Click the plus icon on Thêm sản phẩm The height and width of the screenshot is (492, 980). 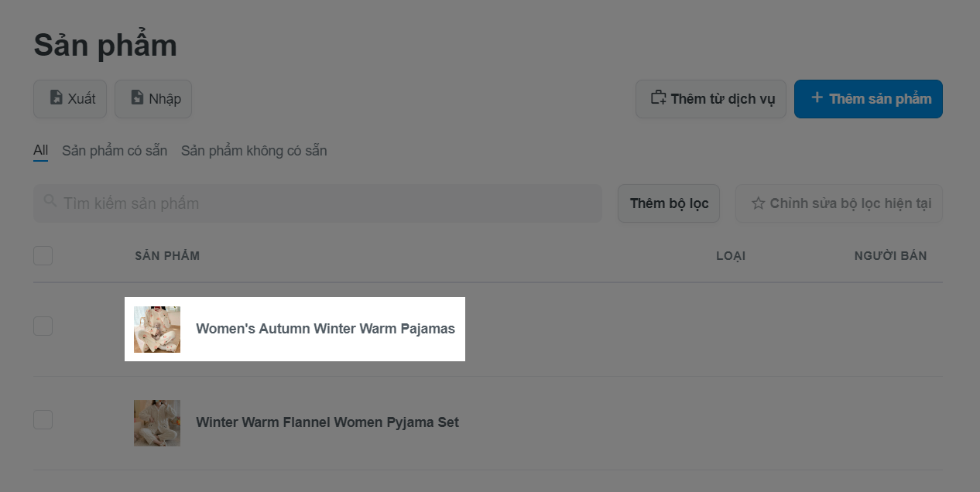click(817, 97)
